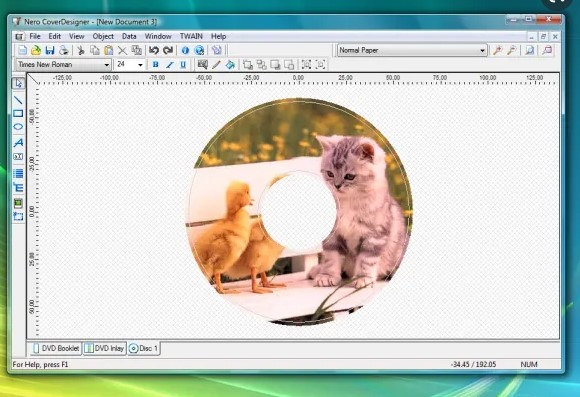The width and height of the screenshot is (580, 397).
Task: Open the TWAIN menu
Action: (191, 36)
